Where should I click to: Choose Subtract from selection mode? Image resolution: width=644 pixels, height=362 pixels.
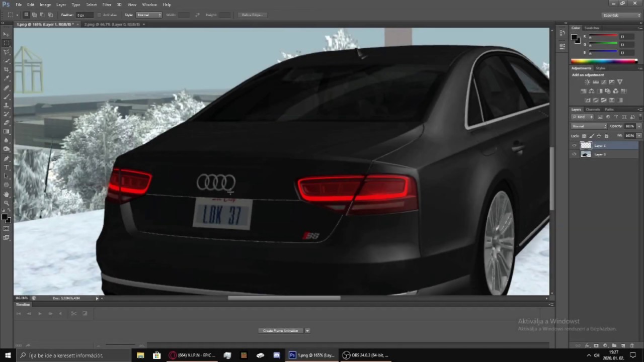(x=42, y=15)
